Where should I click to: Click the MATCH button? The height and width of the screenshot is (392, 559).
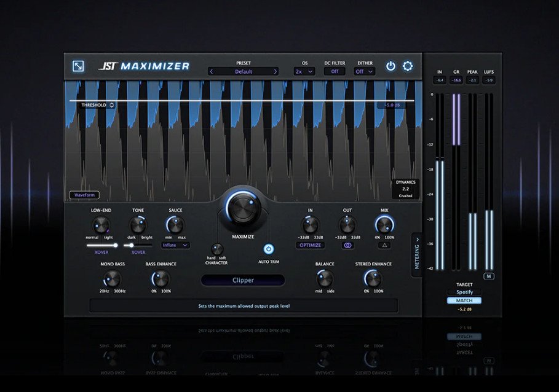[464, 300]
